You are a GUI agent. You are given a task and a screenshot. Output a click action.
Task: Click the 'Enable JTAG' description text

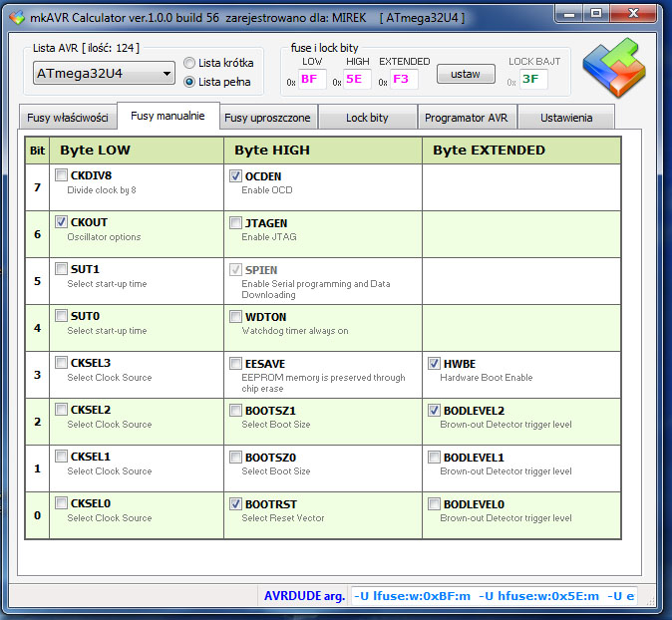(x=269, y=237)
